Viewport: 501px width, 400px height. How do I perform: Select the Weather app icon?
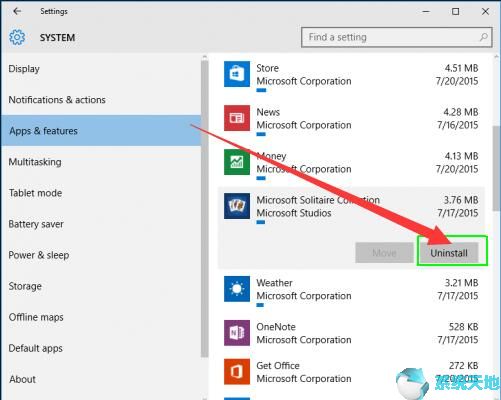(x=237, y=289)
